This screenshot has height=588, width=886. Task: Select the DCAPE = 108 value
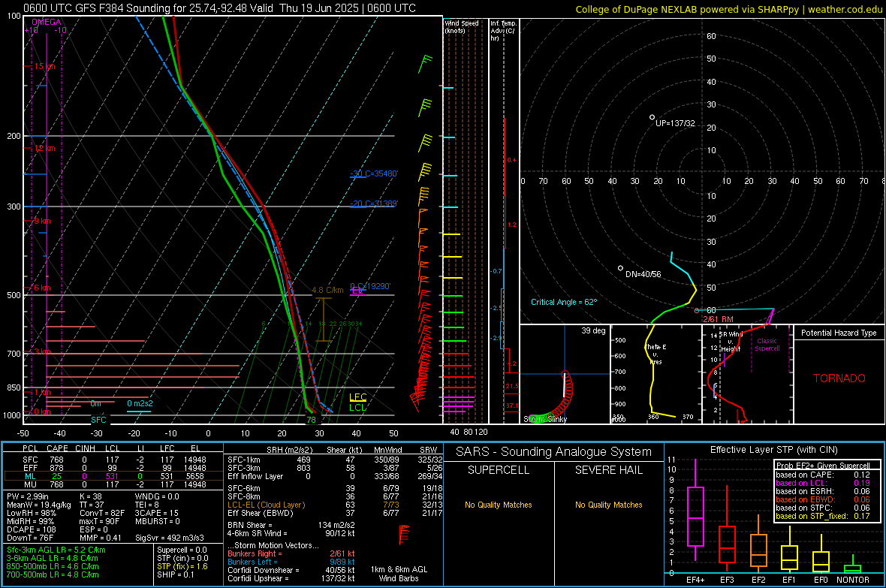click(x=30, y=529)
